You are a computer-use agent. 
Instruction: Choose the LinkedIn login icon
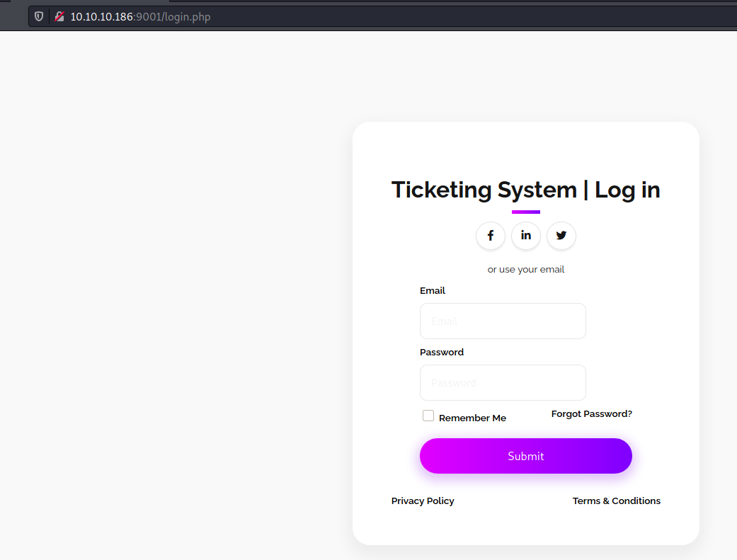[x=525, y=236]
